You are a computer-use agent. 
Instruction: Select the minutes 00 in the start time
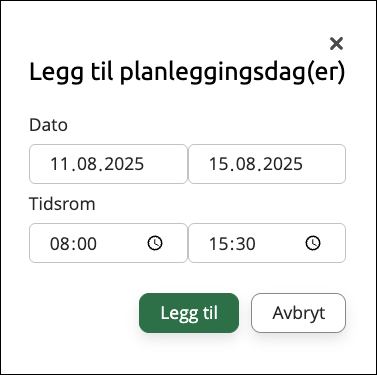[86, 244]
